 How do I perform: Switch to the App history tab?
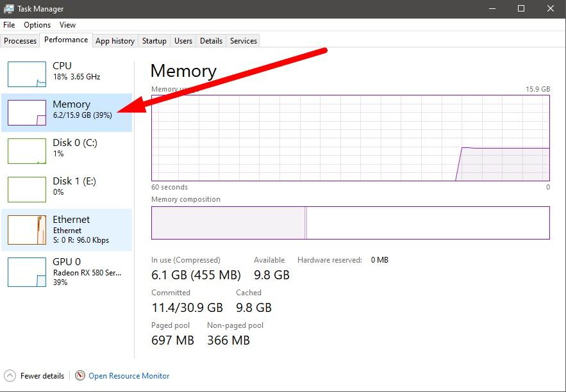[x=115, y=41]
